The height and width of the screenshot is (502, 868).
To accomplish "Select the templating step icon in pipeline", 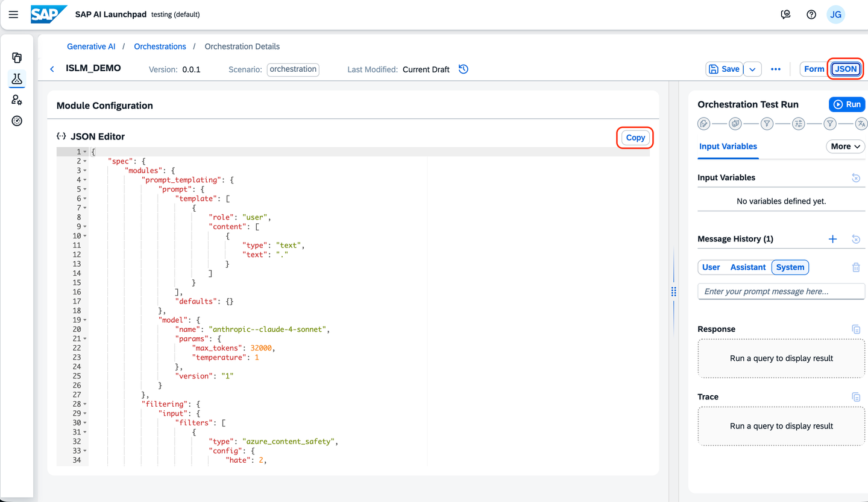I will 703,124.
